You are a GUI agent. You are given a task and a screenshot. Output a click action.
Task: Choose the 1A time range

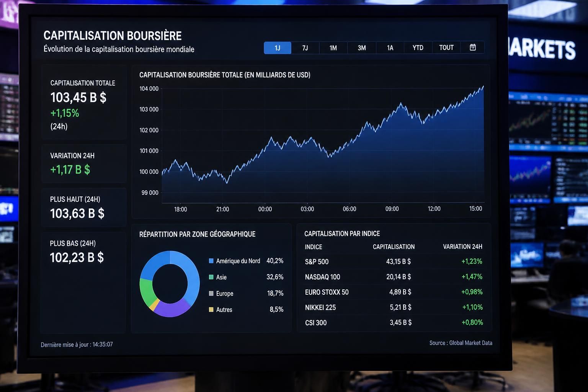click(x=390, y=48)
